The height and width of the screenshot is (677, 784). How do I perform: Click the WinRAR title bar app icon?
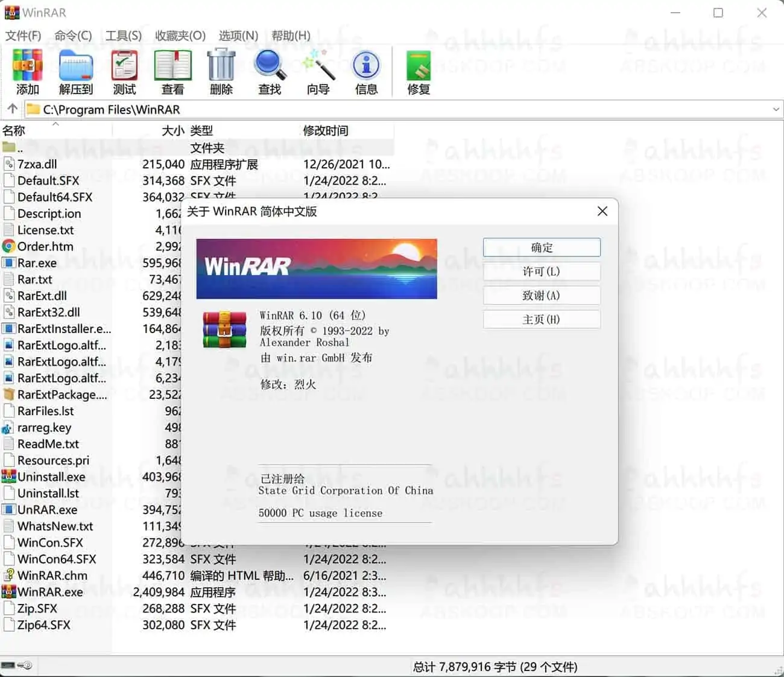click(12, 13)
